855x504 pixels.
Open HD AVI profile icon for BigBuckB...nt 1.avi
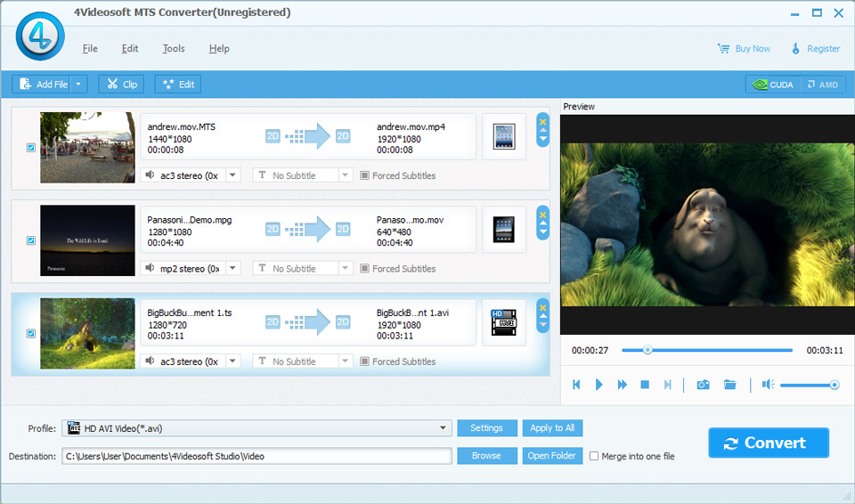(x=504, y=322)
